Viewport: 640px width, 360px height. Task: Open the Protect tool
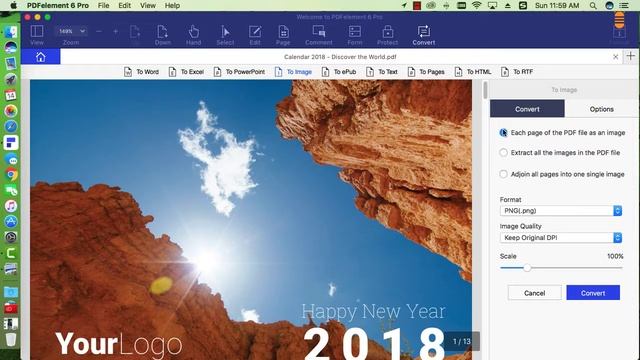[x=387, y=35]
